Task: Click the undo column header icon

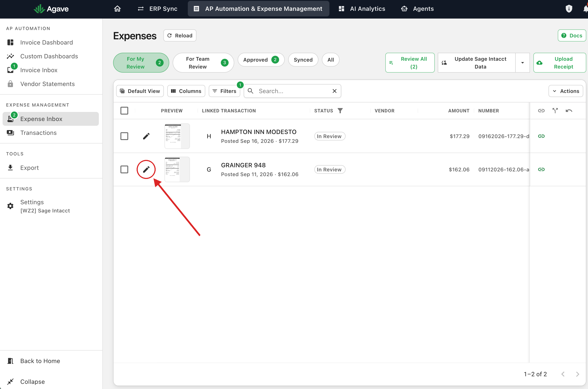Action: coord(569,111)
